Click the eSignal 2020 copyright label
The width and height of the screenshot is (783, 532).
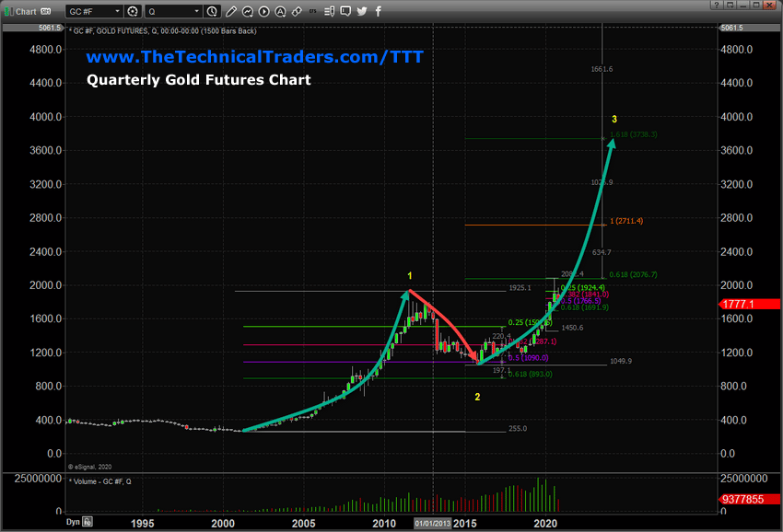pos(92,465)
